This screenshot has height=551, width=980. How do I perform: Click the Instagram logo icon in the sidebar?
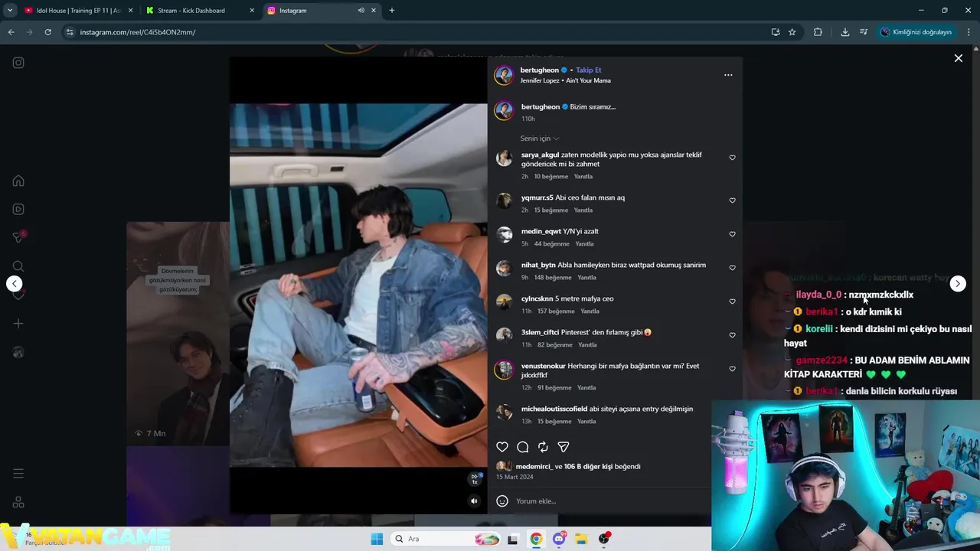coord(18,63)
